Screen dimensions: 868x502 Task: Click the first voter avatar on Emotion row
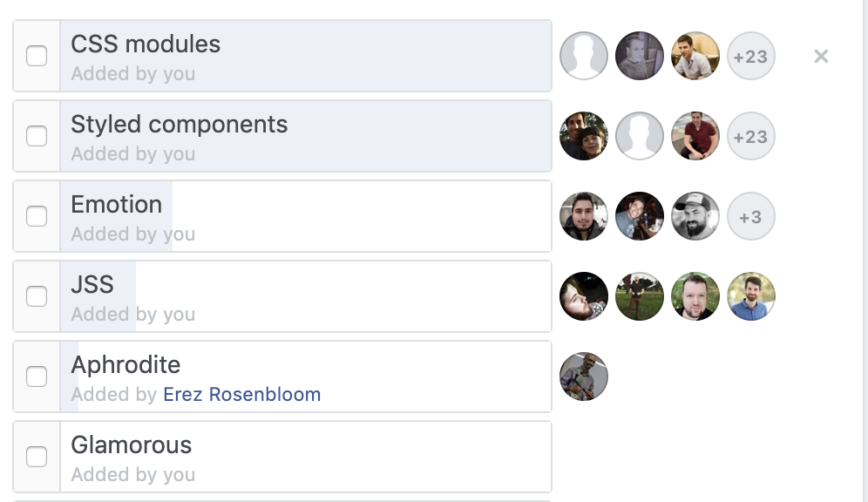tap(584, 216)
